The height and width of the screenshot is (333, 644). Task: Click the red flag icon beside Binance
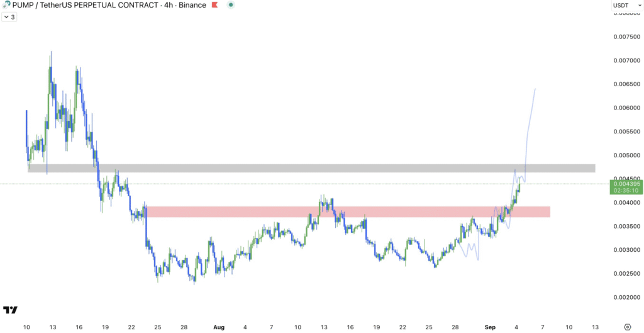point(214,5)
